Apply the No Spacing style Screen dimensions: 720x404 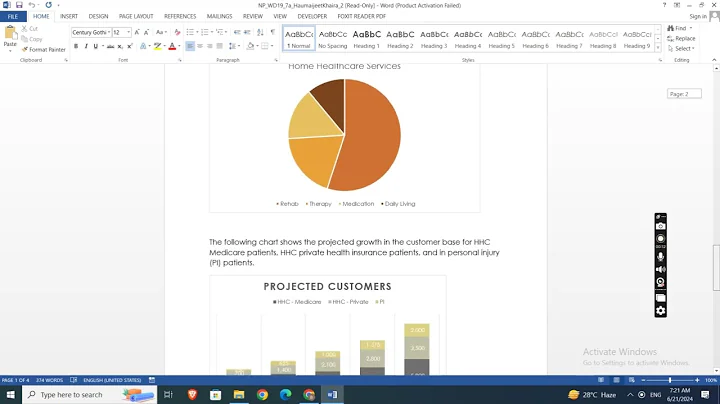[333, 39]
